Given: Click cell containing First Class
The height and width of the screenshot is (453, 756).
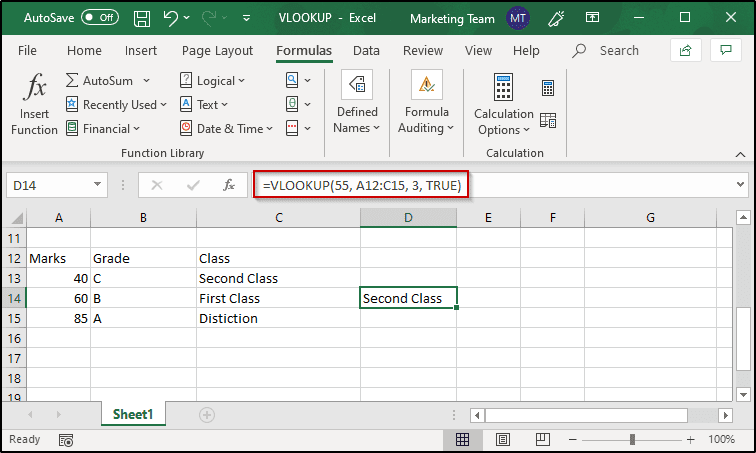Looking at the screenshot, I should (278, 298).
